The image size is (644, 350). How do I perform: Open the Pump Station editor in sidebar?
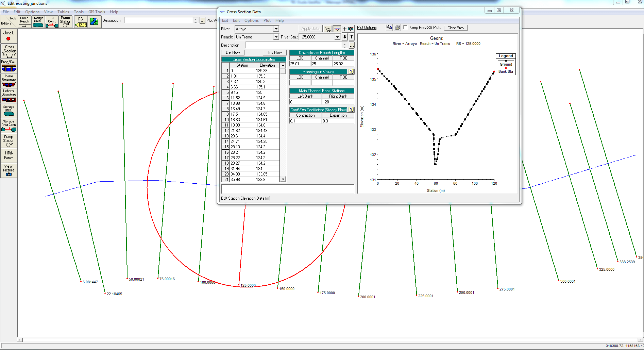pyautogui.click(x=9, y=140)
